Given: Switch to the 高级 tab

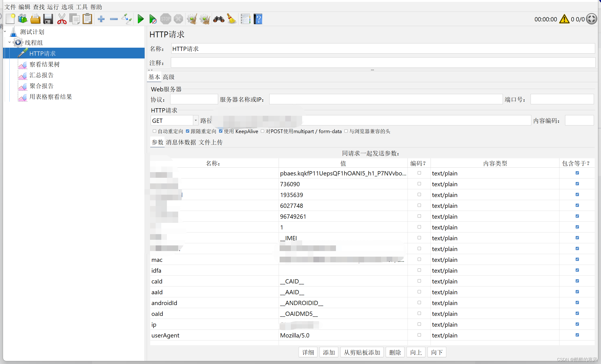Looking at the screenshot, I should 169,77.
